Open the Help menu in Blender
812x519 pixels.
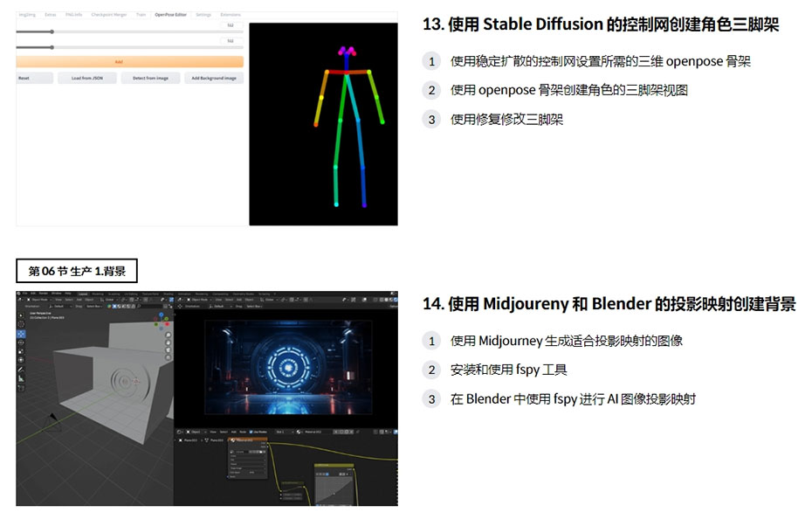68,294
